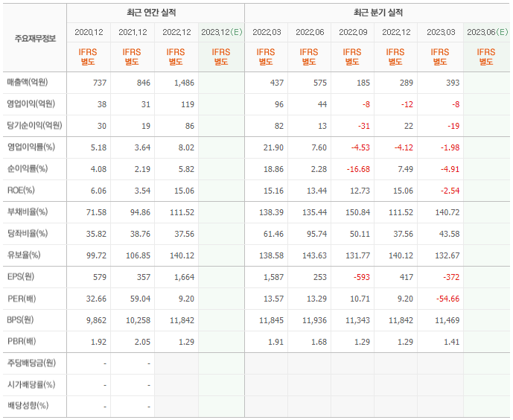
Task: Click the operating profit value 96
Action: tap(279, 104)
